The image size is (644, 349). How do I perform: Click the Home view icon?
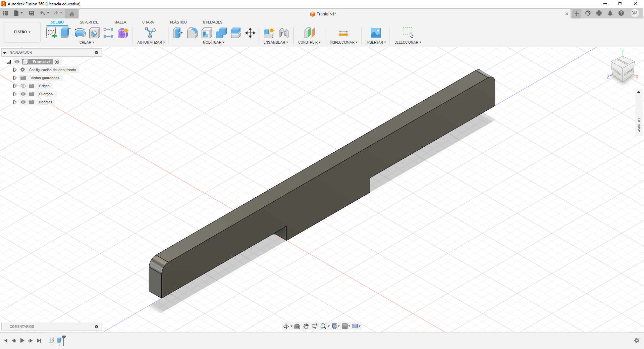coord(71,14)
